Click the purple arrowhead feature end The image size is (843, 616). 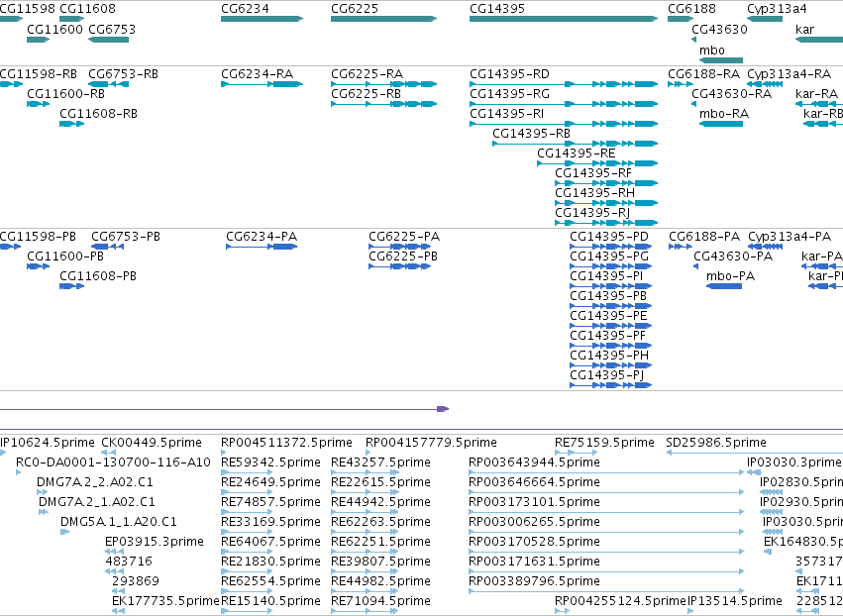[x=443, y=409]
